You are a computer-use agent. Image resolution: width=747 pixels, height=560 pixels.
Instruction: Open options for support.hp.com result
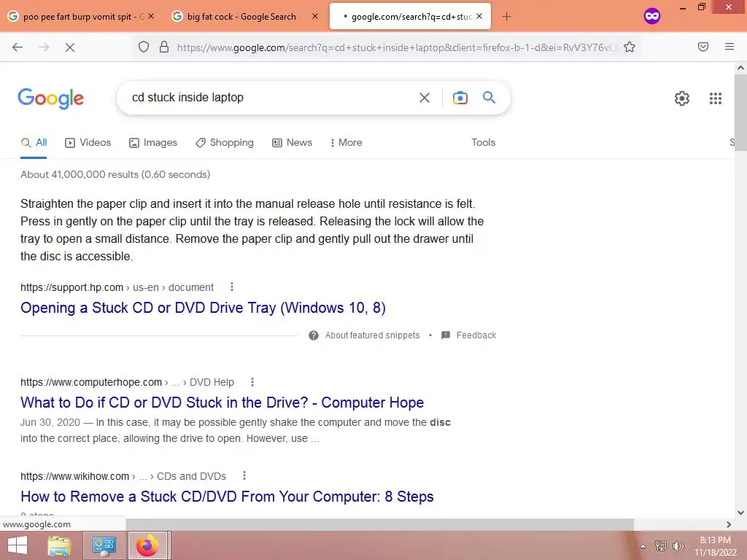point(231,287)
